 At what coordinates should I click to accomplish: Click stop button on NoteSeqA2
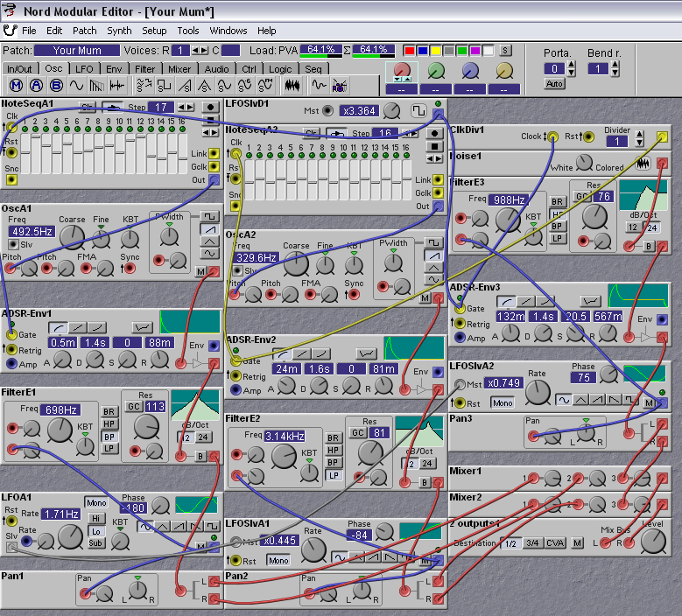click(434, 146)
